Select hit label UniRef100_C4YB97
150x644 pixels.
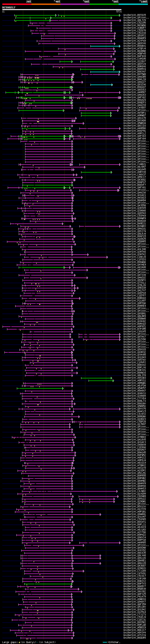(135, 108)
